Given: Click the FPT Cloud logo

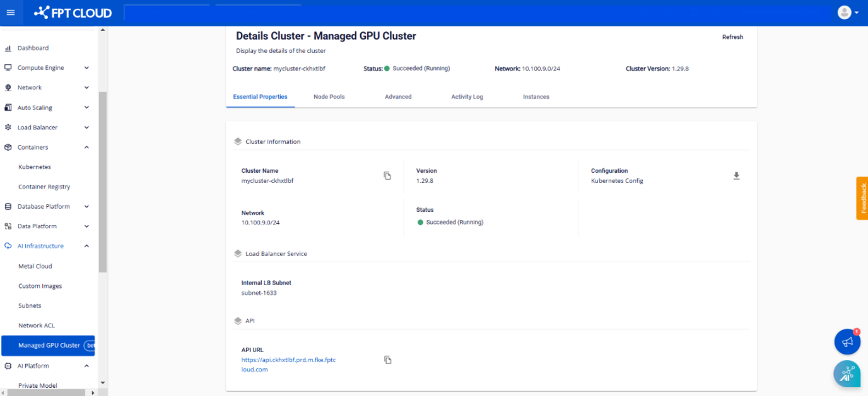Looking at the screenshot, I should coord(73,13).
